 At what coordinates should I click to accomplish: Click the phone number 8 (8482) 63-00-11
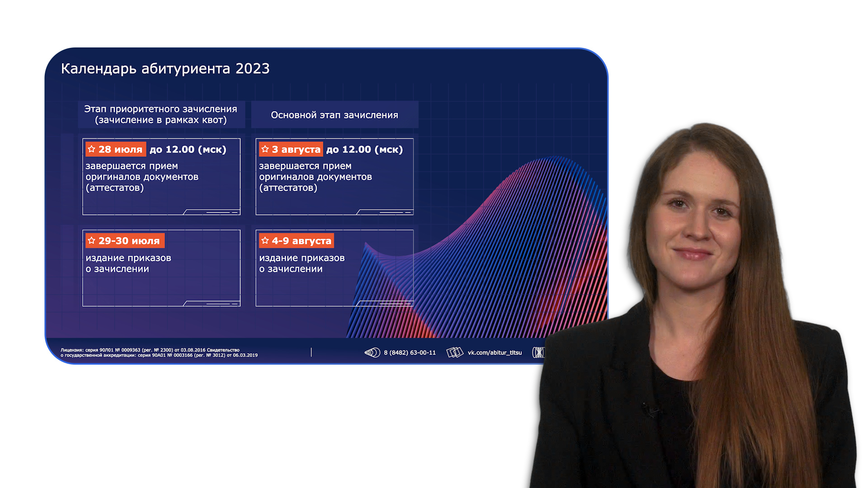pos(410,352)
